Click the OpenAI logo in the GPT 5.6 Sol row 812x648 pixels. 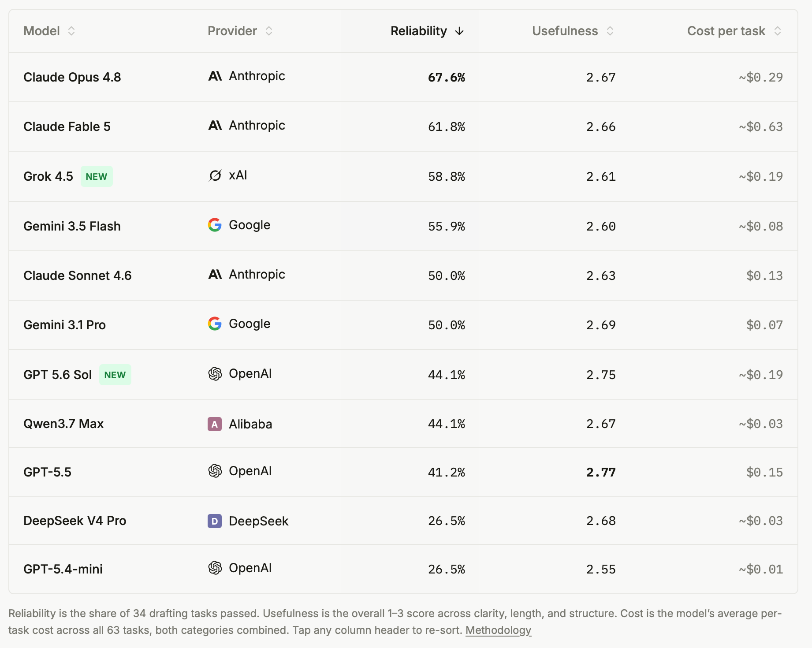click(215, 374)
